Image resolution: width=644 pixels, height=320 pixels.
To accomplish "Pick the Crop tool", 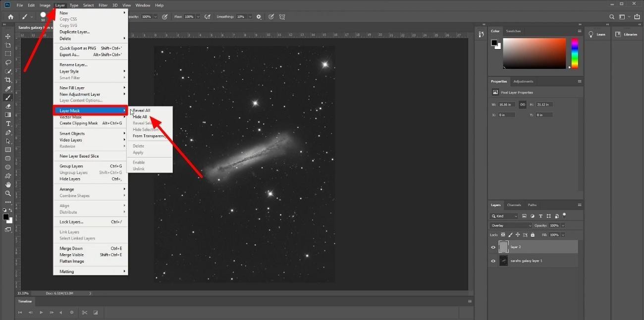I will click(x=8, y=80).
